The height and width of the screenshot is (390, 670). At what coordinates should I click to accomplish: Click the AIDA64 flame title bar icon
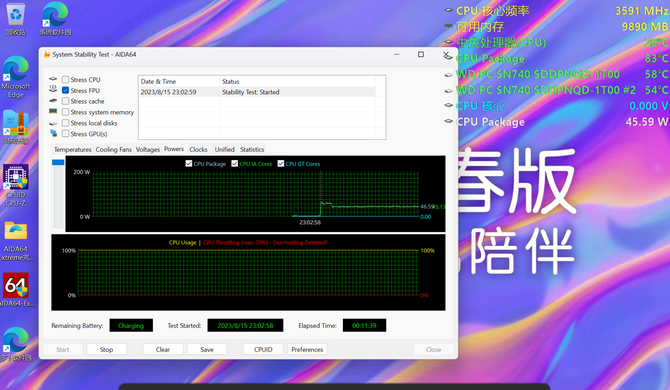click(x=47, y=54)
